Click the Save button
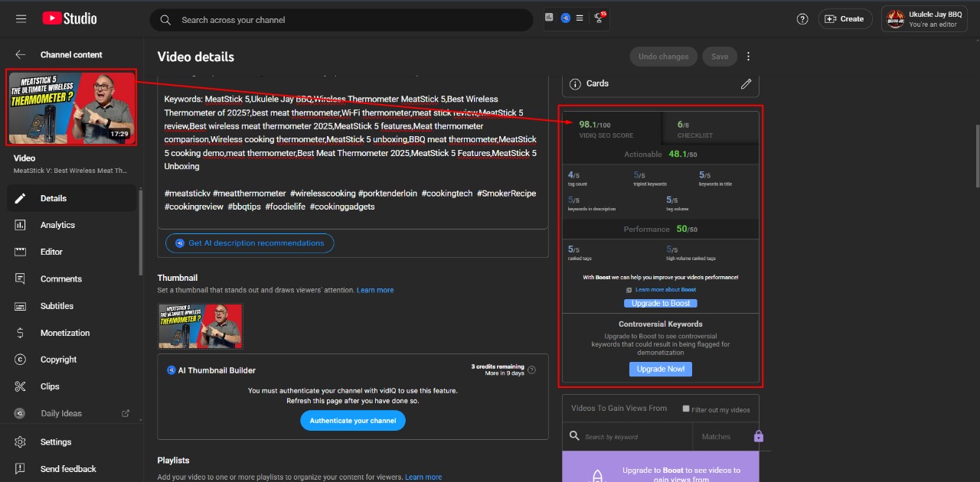This screenshot has width=980, height=482. pos(720,57)
